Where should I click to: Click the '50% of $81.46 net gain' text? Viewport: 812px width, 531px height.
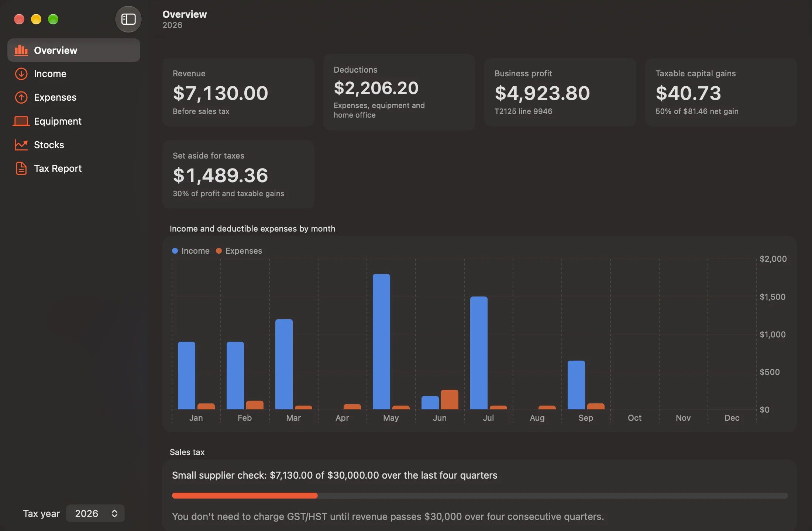[697, 111]
